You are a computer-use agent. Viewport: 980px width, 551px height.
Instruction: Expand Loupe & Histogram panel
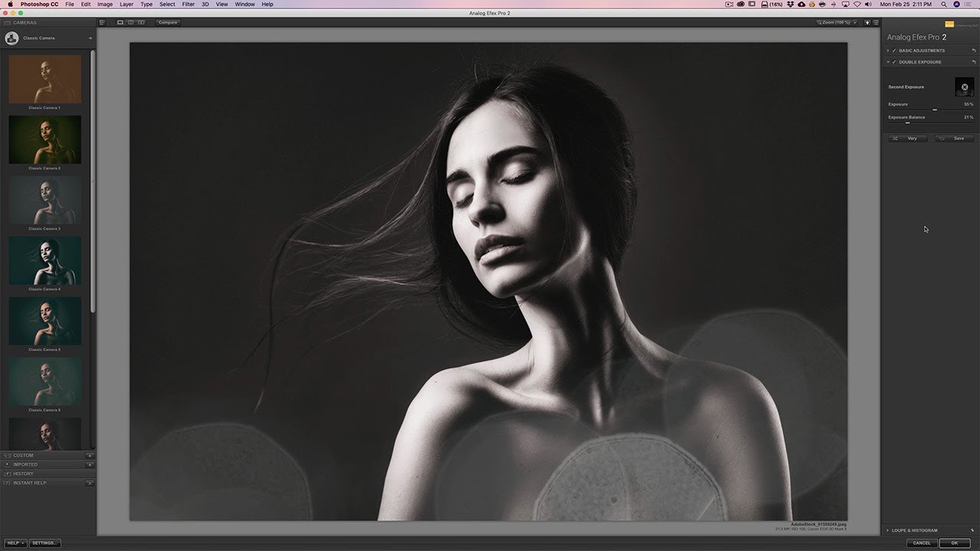(888, 530)
